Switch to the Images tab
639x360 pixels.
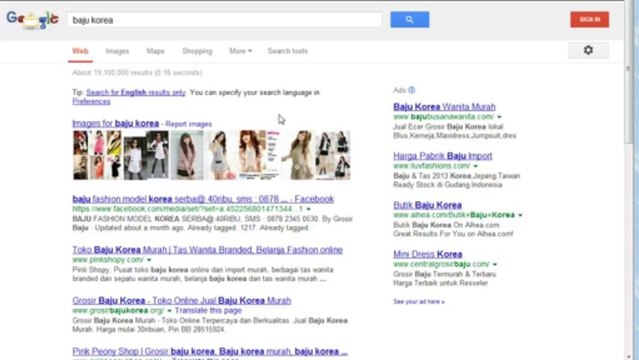(117, 51)
